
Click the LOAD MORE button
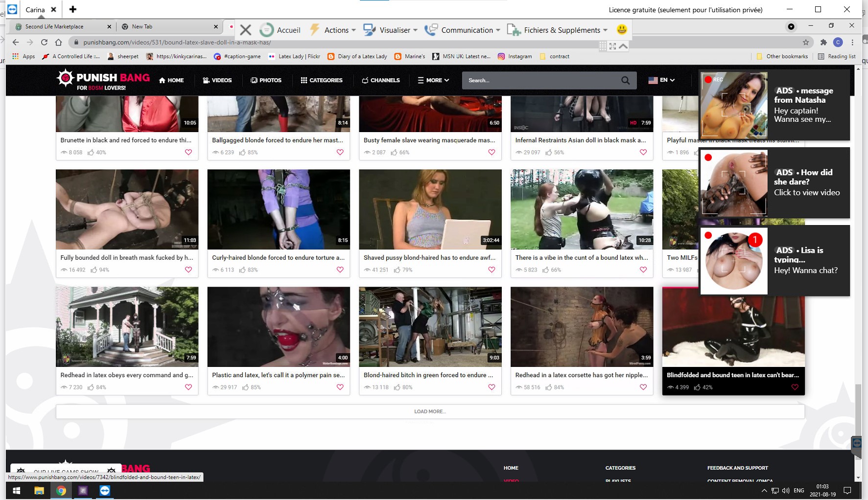(x=430, y=411)
